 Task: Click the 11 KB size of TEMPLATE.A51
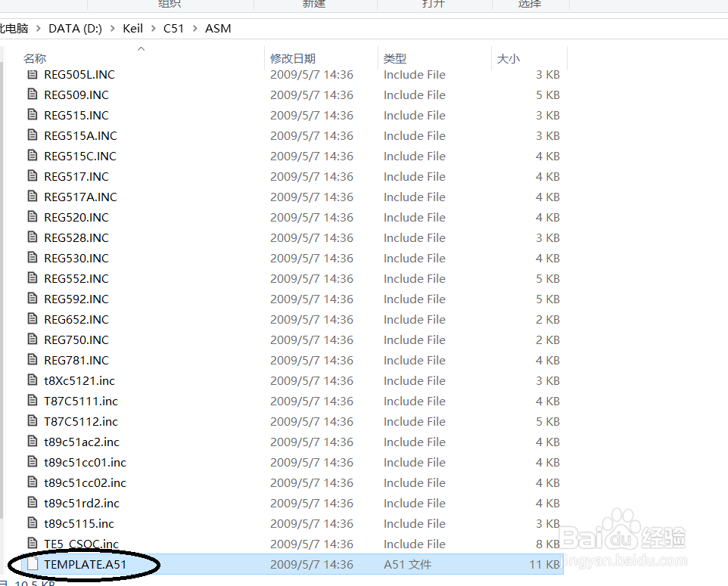coord(545,564)
